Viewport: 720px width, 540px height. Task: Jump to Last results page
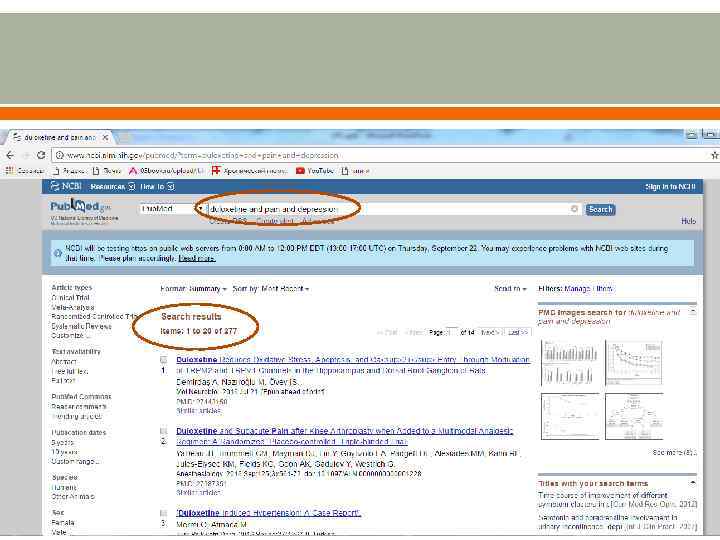tap(518, 332)
